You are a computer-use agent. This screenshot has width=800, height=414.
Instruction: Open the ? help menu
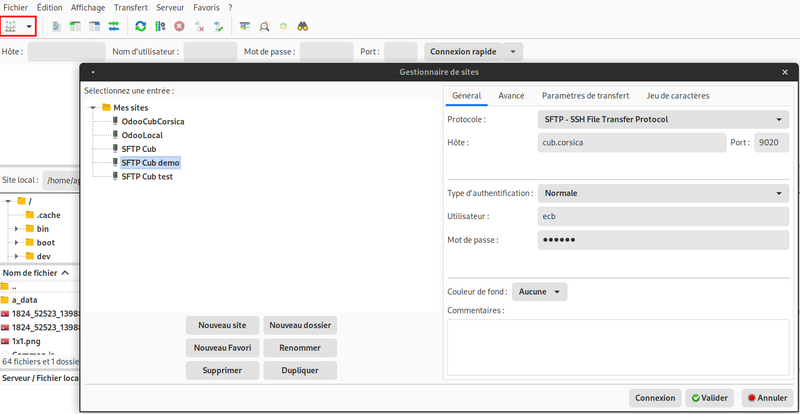click(231, 8)
